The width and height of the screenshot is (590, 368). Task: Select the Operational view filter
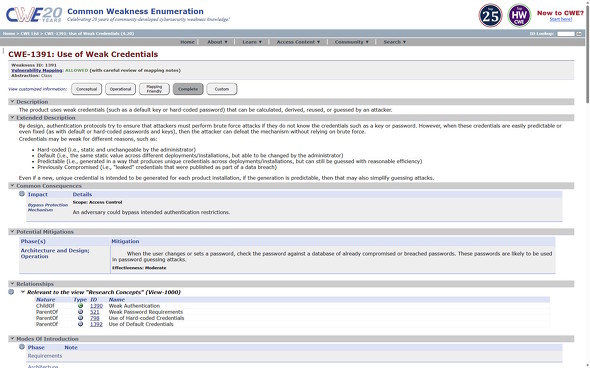pos(120,89)
